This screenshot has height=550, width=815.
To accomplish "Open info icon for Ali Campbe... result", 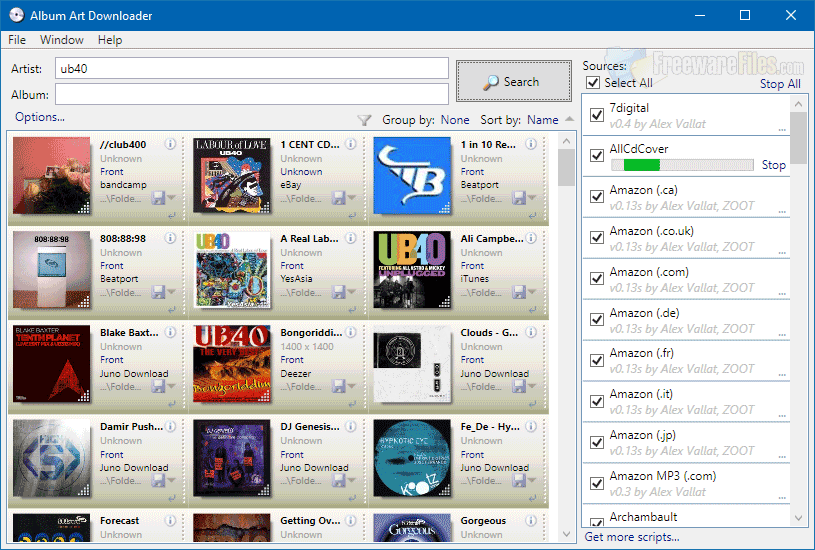I will [531, 238].
